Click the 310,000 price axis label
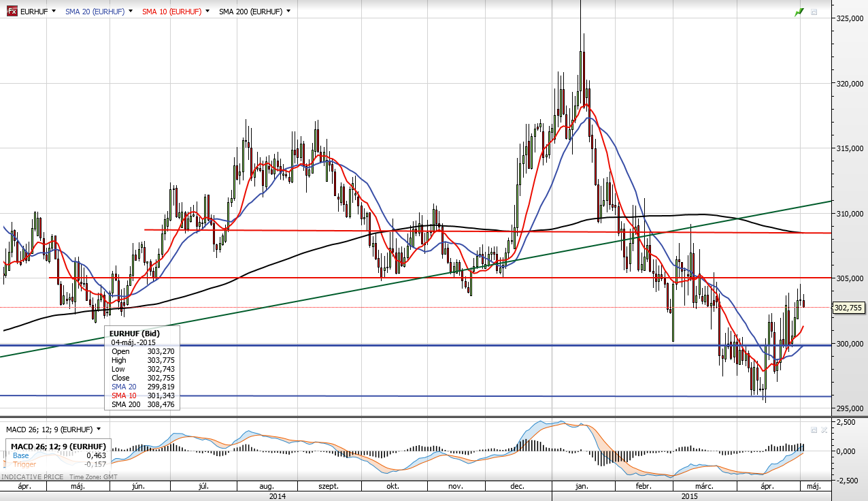The height and width of the screenshot is (501, 868). 850,214
